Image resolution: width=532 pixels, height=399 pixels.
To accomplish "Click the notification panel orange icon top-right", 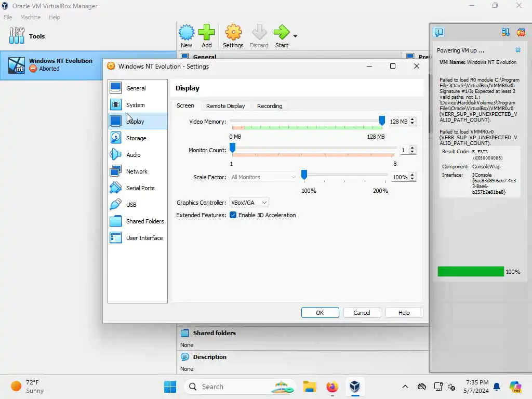I will (x=521, y=32).
